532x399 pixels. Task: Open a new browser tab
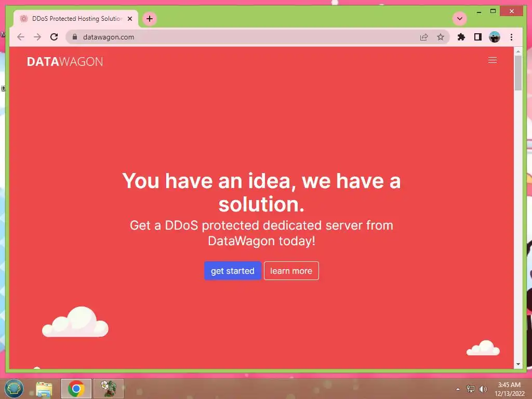click(150, 19)
